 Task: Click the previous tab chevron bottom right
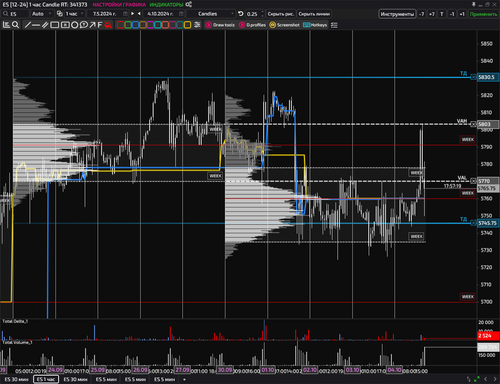pos(486,379)
